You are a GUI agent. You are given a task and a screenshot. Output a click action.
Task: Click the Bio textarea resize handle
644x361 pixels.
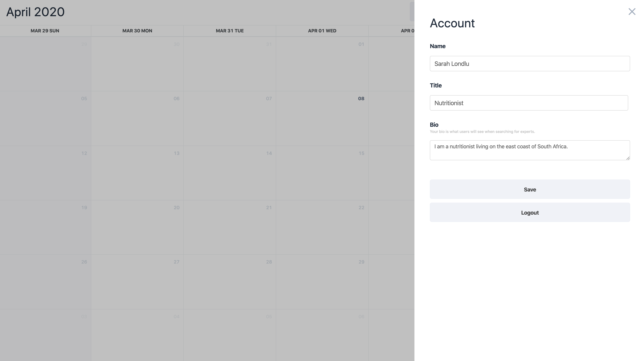coord(628,158)
